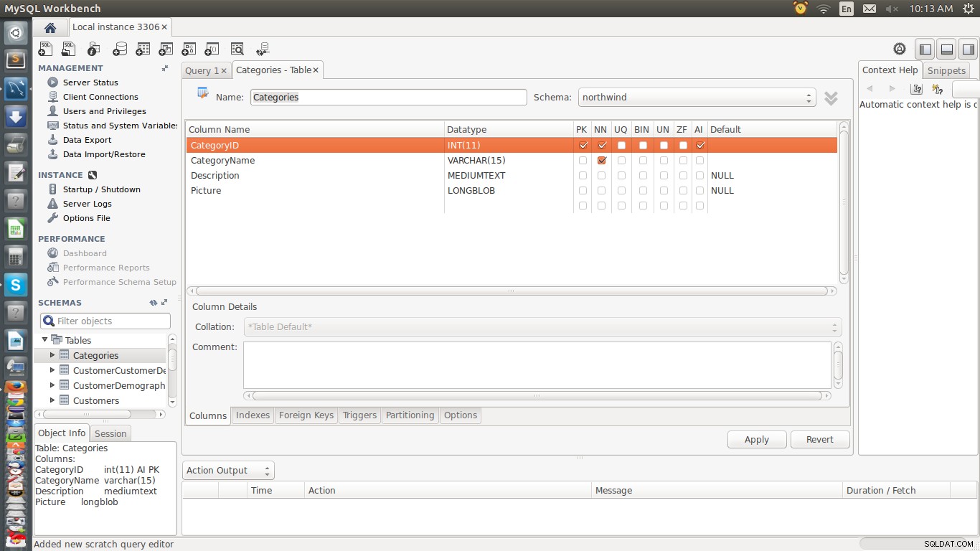Expand the Customers table node

[52, 400]
